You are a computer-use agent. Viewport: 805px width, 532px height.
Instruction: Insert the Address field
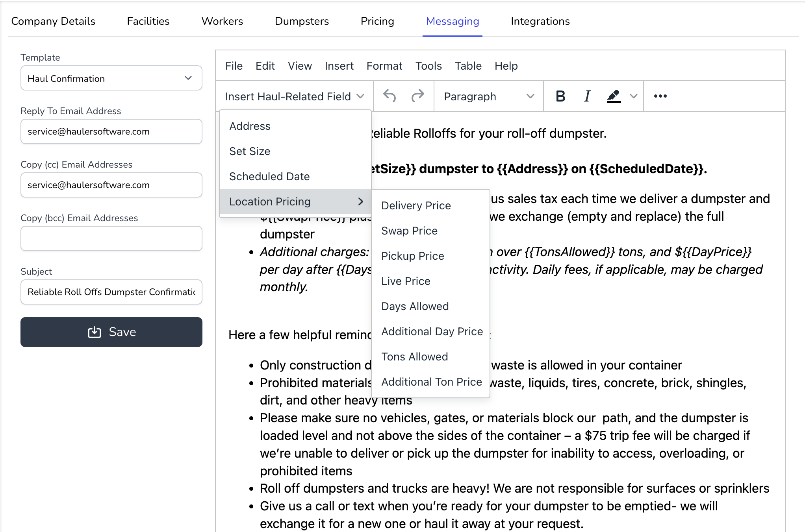coord(295,126)
